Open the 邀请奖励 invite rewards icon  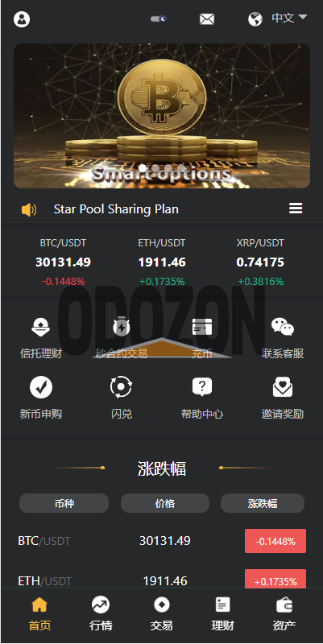tap(283, 387)
